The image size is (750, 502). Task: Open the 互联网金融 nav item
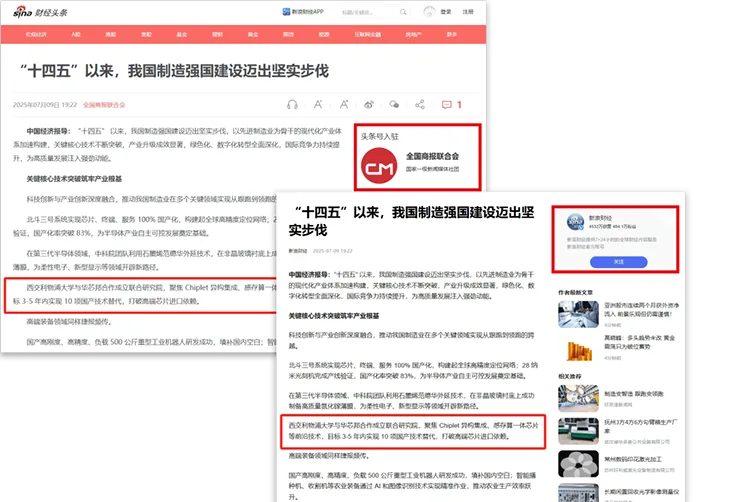pyautogui.click(x=367, y=34)
